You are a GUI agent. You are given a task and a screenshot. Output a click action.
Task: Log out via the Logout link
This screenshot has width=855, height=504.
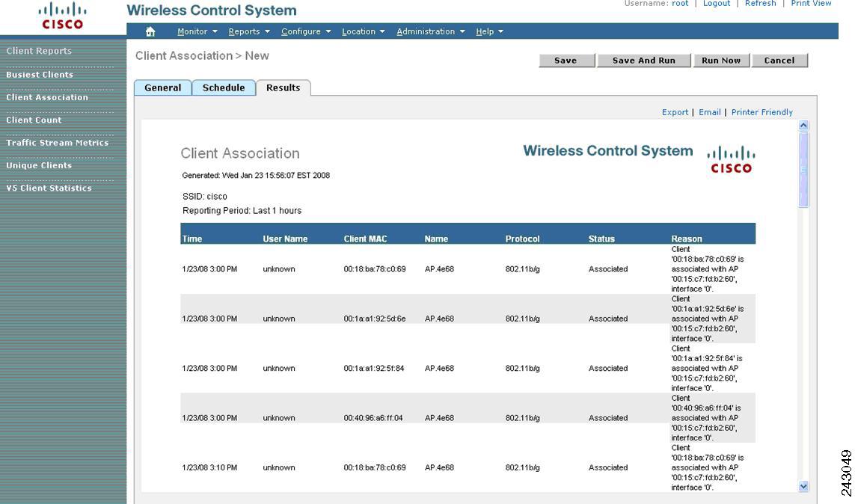click(x=717, y=3)
